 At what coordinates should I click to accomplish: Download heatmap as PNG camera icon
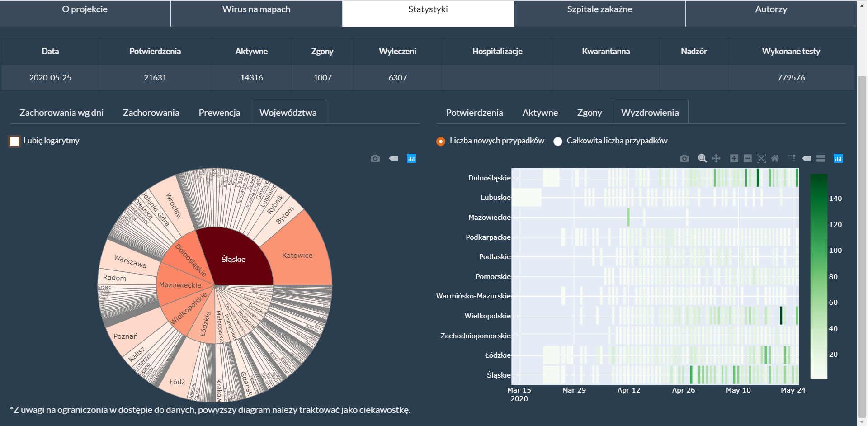click(x=684, y=158)
